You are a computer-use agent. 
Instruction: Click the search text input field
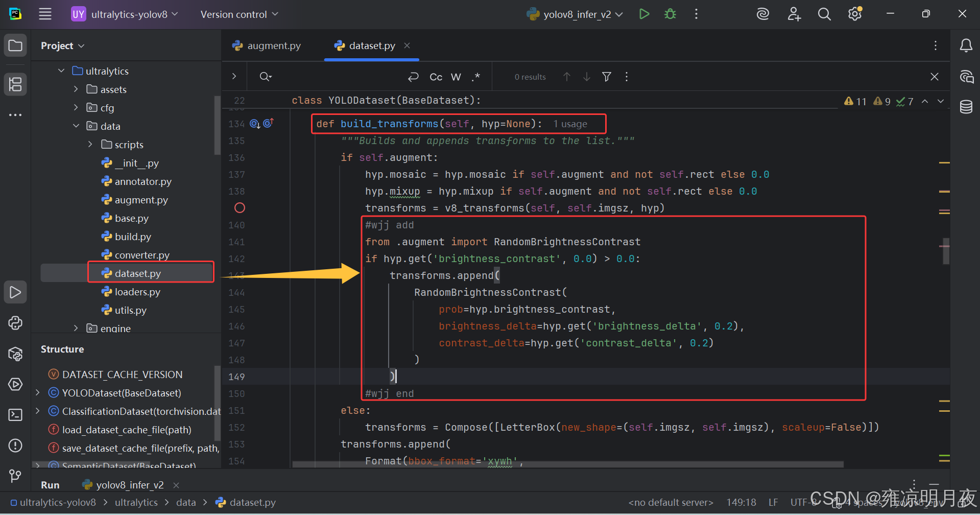(x=340, y=77)
